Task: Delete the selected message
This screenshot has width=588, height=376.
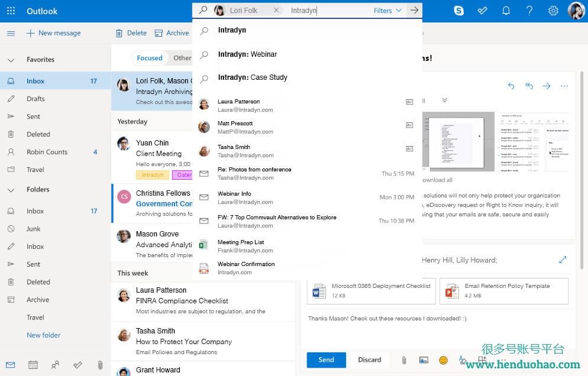Action: pyautogui.click(x=131, y=33)
